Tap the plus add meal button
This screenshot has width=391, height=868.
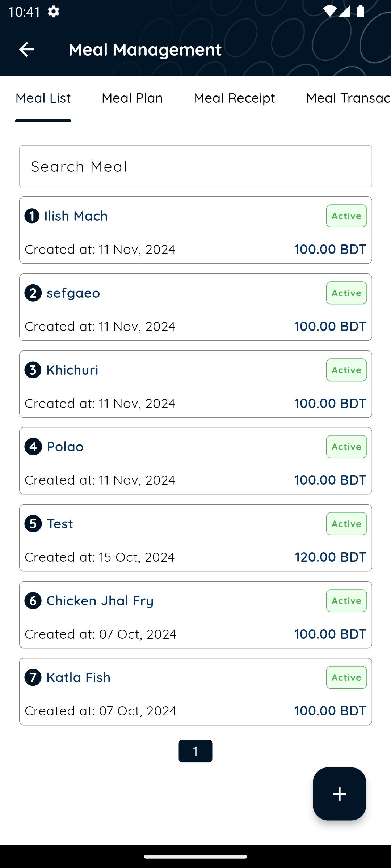tap(339, 794)
